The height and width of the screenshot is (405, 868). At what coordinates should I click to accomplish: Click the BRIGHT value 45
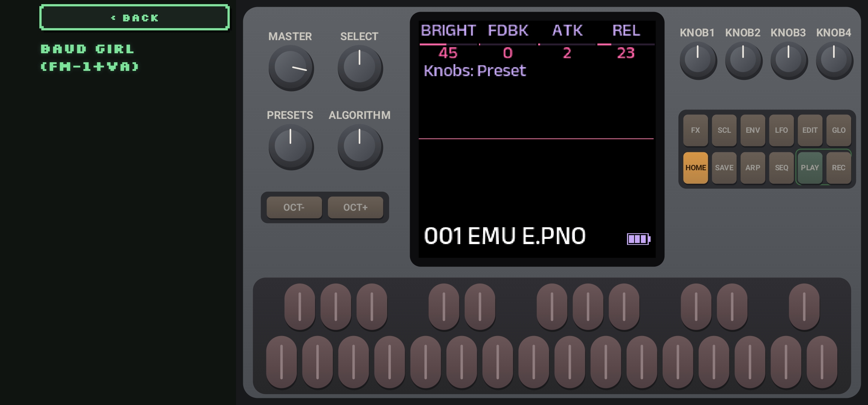pos(448,53)
